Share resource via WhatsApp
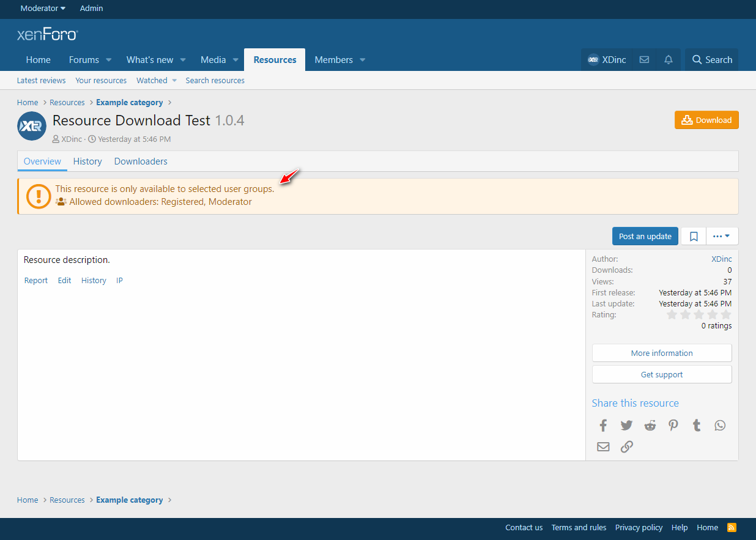The height and width of the screenshot is (540, 756). pyautogui.click(x=720, y=426)
